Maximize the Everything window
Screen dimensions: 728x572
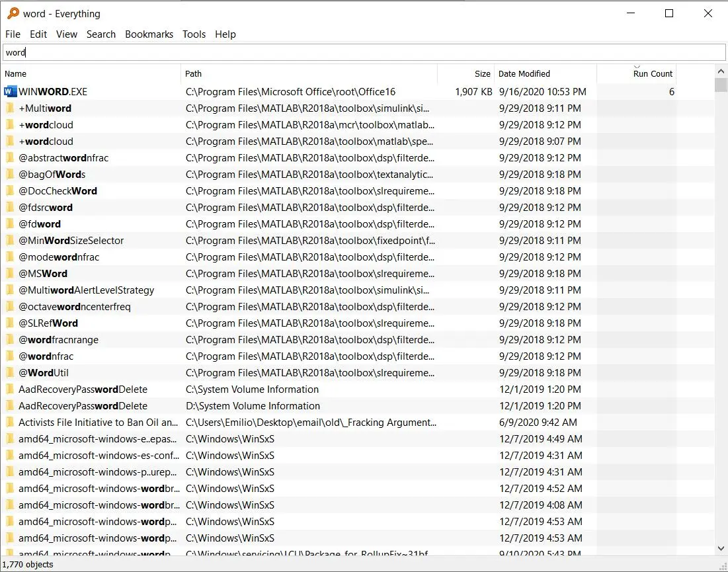coord(669,13)
